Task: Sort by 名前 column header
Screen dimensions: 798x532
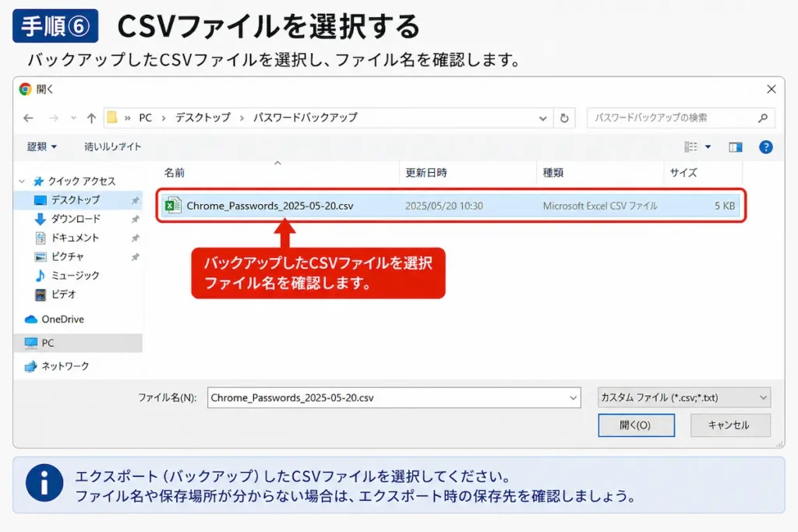Action: click(x=175, y=173)
